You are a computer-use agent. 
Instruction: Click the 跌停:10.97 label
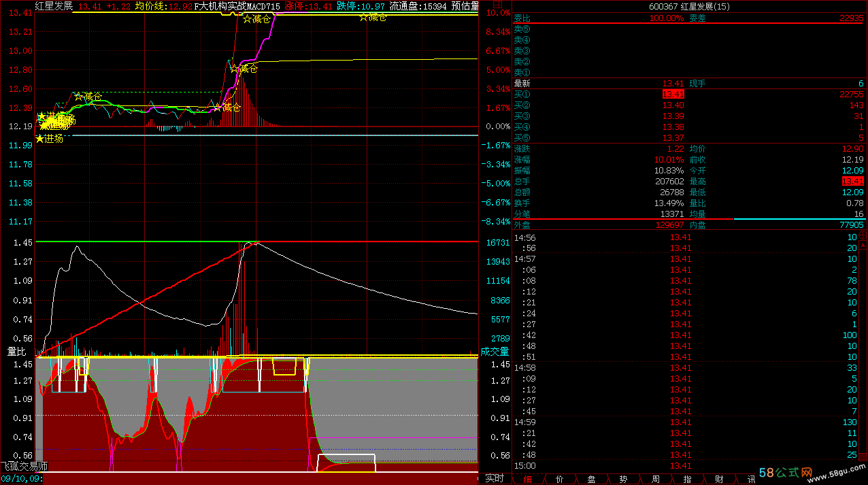click(x=361, y=6)
